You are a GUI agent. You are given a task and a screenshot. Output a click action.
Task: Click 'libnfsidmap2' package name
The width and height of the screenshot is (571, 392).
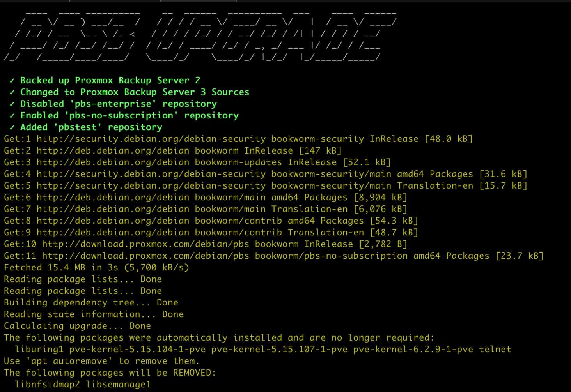[48, 384]
